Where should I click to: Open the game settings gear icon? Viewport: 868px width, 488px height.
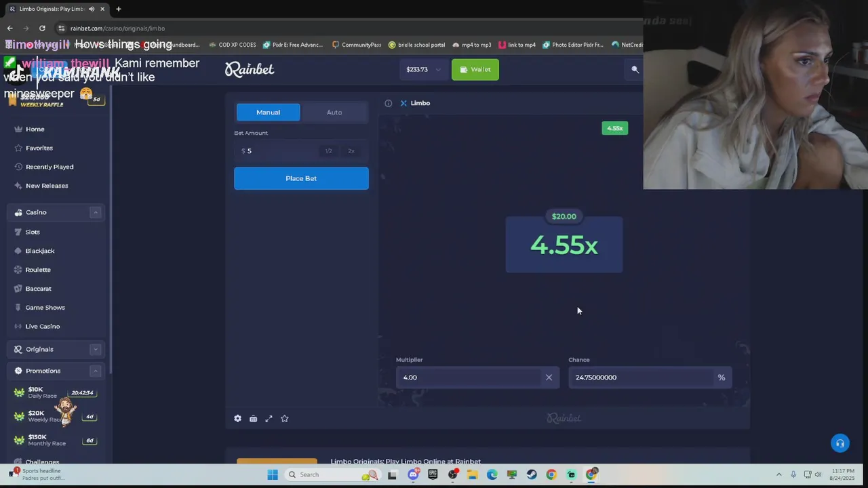[237, 419]
